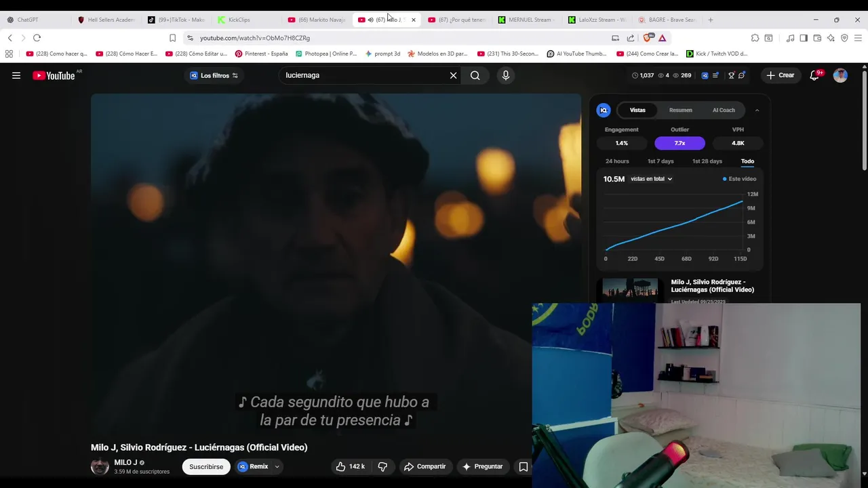Open the vistas en total dropdown
Viewport: 868px width, 488px height.
[652, 179]
